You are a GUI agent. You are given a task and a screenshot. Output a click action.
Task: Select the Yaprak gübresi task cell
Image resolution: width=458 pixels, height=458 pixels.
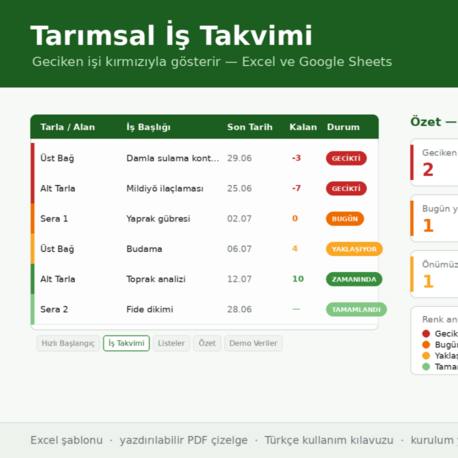point(158,219)
